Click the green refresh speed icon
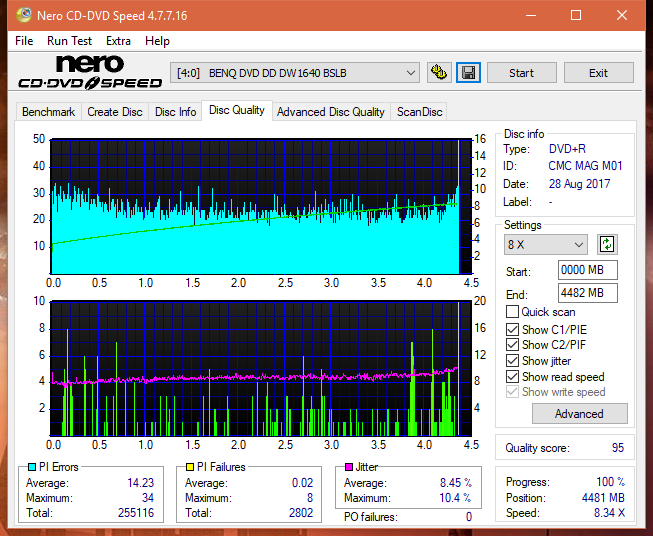The width and height of the screenshot is (653, 536). (607, 244)
